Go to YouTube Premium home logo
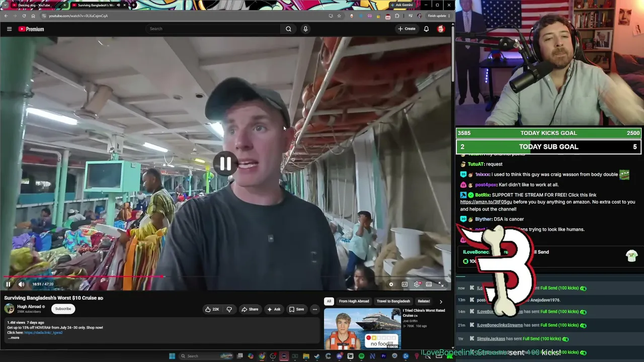 pos(31,29)
